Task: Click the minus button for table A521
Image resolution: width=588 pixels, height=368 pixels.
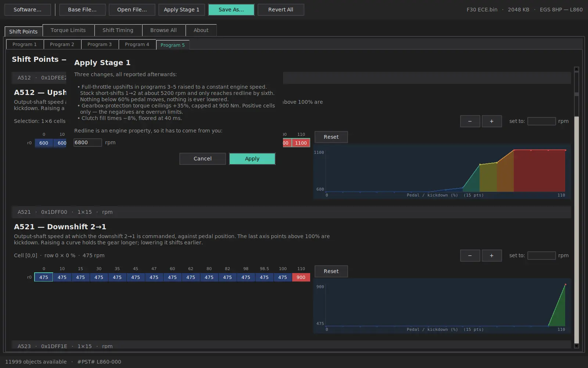Action: [470, 255]
